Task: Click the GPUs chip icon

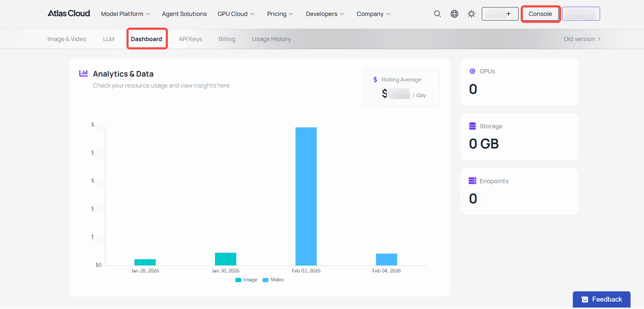Action: pos(472,71)
